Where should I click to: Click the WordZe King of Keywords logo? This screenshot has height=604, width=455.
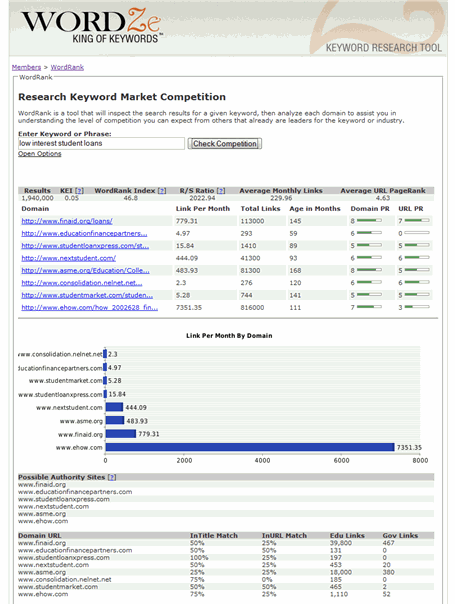pos(91,25)
